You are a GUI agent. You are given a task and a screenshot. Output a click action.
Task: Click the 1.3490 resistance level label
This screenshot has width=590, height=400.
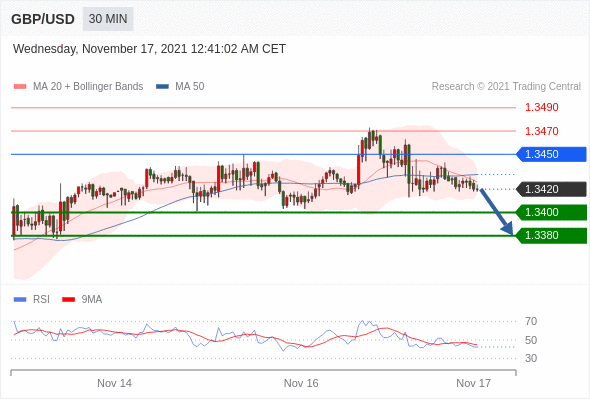point(542,108)
